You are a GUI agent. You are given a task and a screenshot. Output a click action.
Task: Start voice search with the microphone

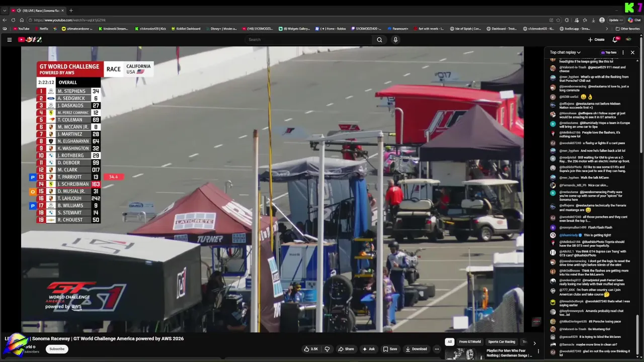(395, 40)
